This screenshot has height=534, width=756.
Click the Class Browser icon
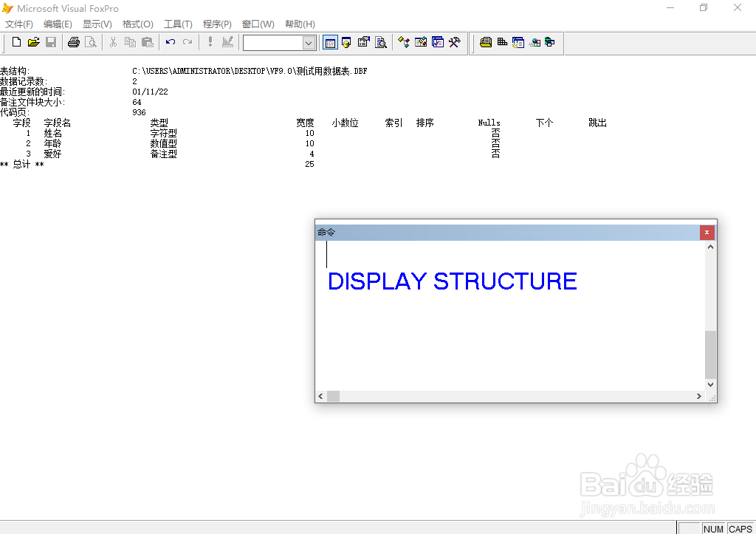coord(404,42)
